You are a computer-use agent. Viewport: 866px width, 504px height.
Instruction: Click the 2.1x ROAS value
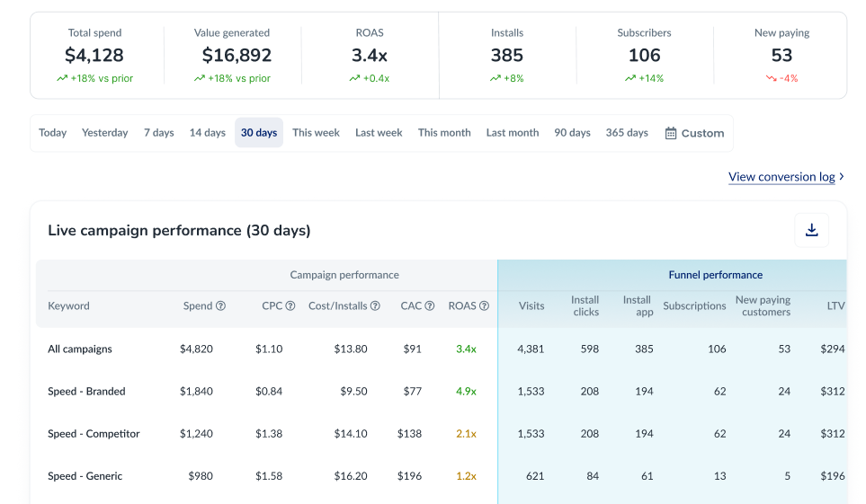466,434
